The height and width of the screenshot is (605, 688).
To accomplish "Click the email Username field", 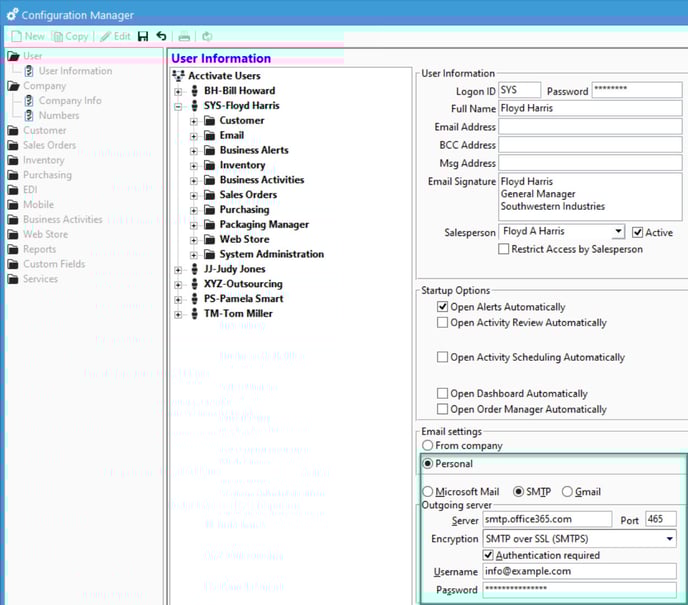I will pyautogui.click(x=580, y=571).
